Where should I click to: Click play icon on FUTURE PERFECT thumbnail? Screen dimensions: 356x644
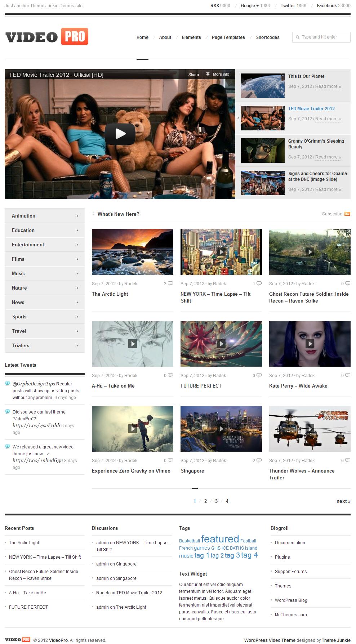[221, 344]
